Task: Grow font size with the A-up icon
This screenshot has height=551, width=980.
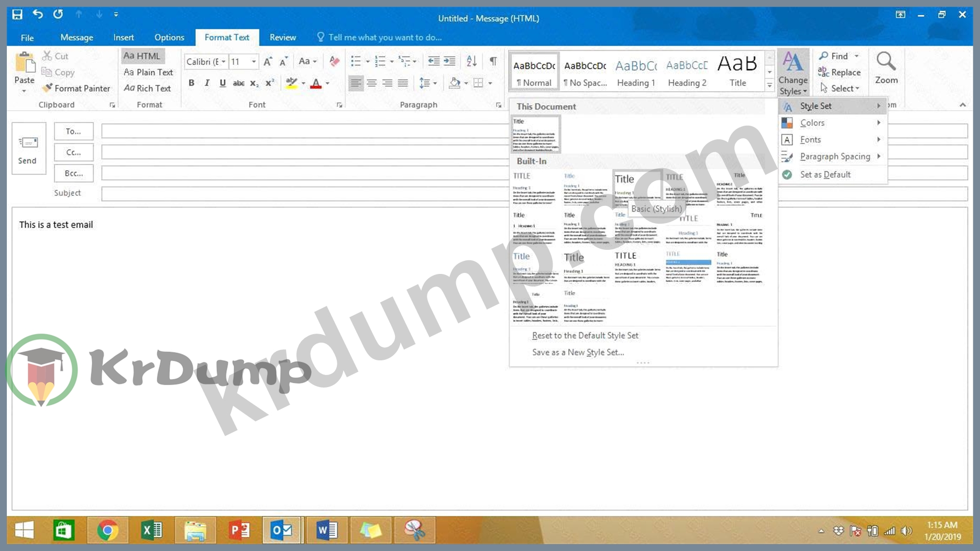Action: 268,61
